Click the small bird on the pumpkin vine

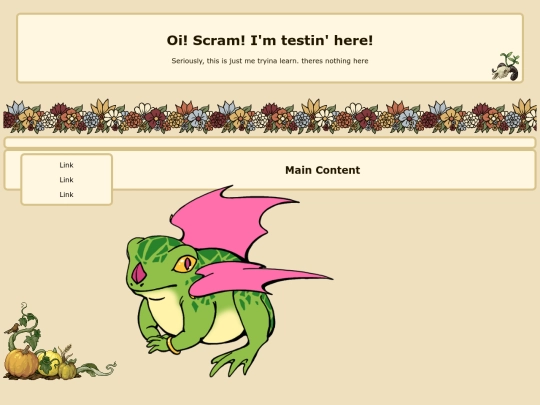coord(12,329)
